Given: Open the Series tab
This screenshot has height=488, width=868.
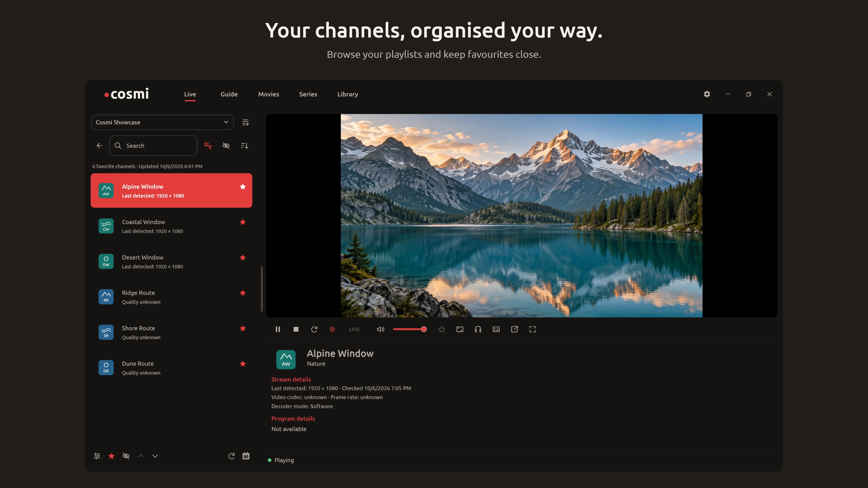Looking at the screenshot, I should click(x=308, y=94).
